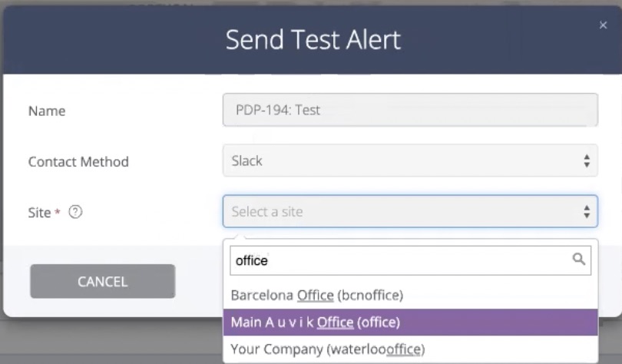Click the Contact Method up-down arrows
The image size is (622, 364).
(x=587, y=161)
